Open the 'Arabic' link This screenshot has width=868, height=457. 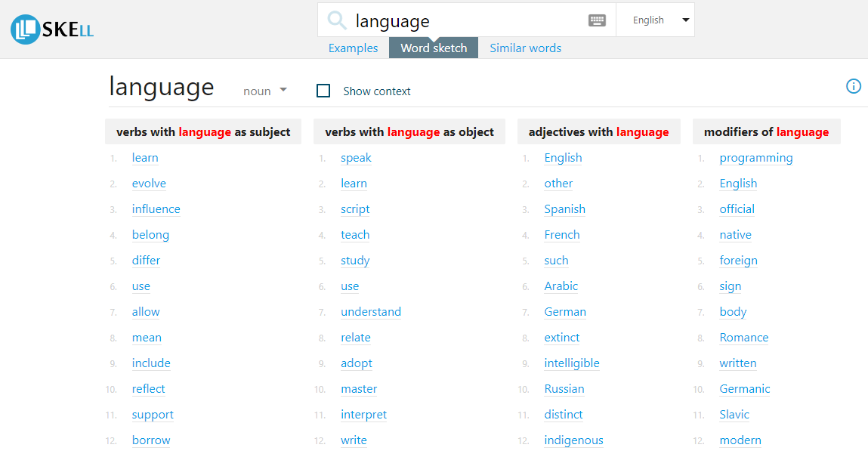pos(561,286)
